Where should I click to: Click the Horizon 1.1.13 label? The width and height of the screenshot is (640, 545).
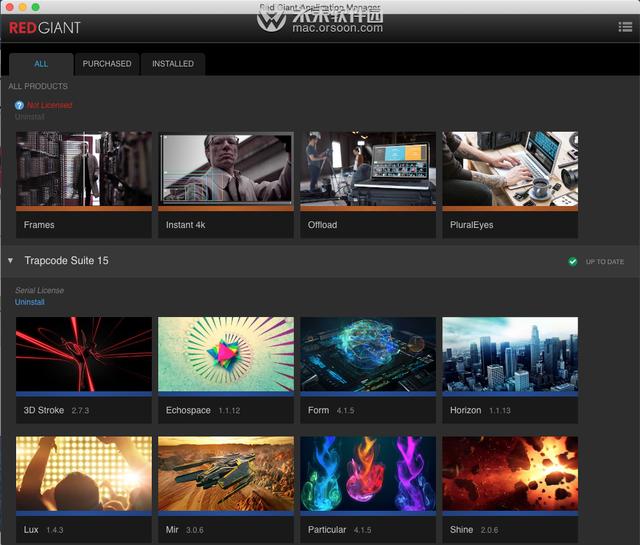(x=480, y=410)
